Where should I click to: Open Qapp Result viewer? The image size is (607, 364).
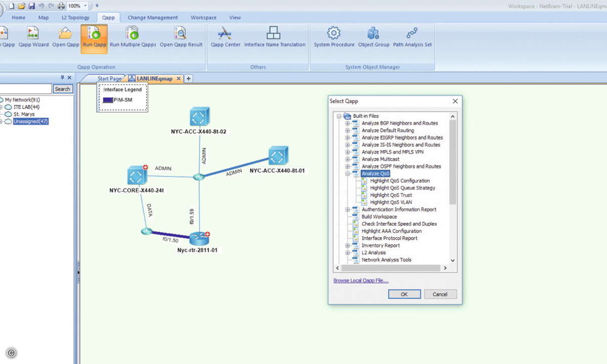[x=181, y=38]
